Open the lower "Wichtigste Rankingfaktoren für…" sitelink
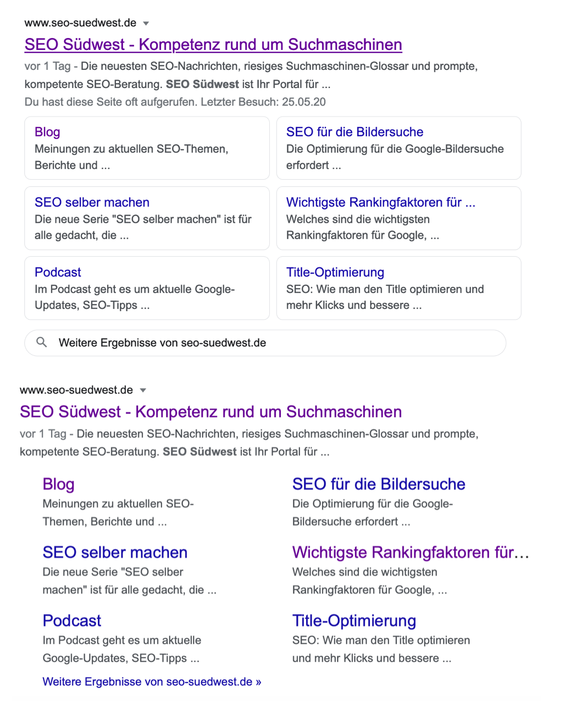The height and width of the screenshot is (706, 588). tap(411, 553)
